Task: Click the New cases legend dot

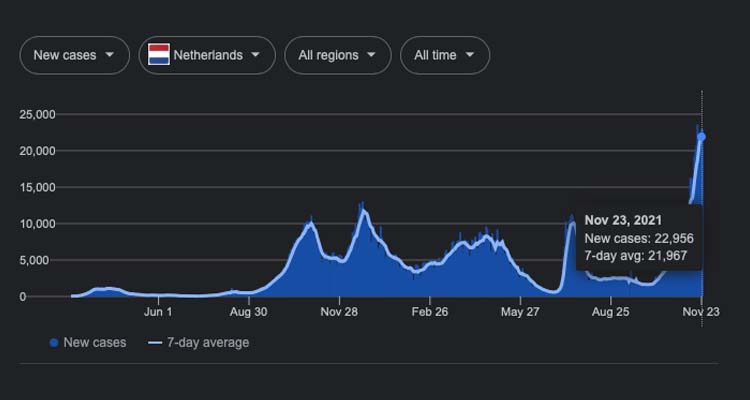Action: [x=54, y=343]
